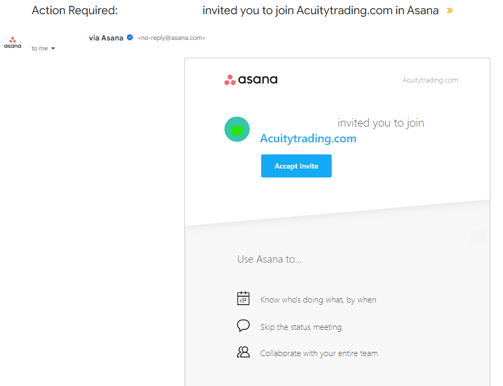
Task: Click the 'to me' recipient label
Action: [x=40, y=48]
